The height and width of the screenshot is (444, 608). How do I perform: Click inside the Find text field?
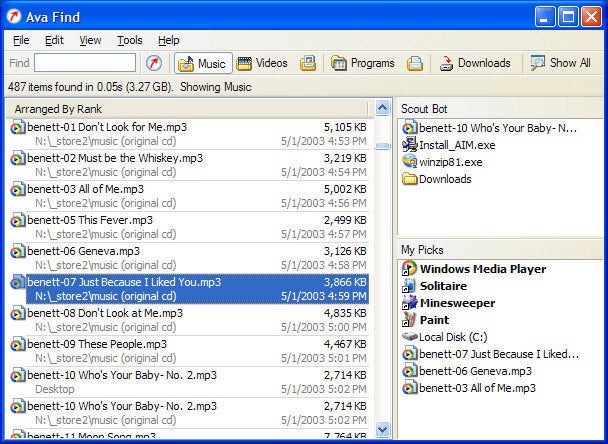tap(85, 63)
